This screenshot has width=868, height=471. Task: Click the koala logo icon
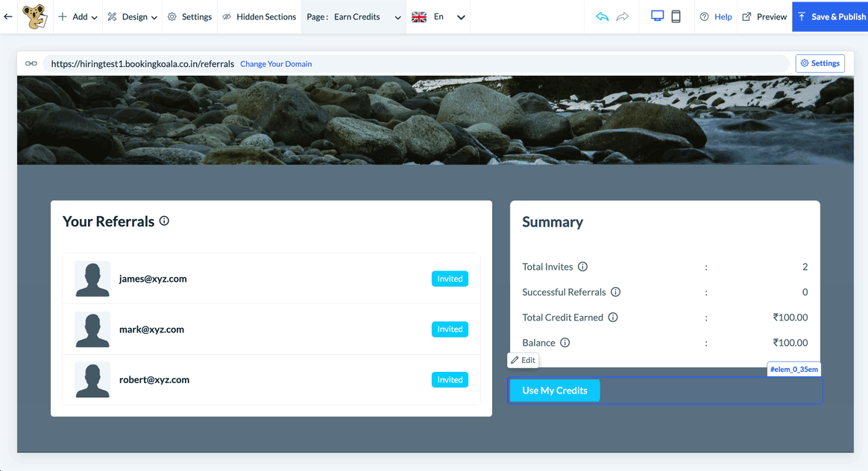[x=35, y=16]
